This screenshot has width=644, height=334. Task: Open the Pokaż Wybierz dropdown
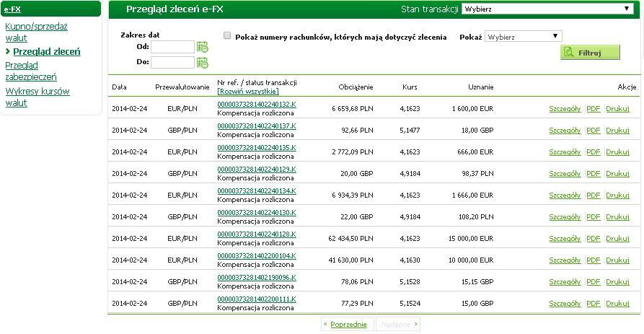(x=523, y=37)
